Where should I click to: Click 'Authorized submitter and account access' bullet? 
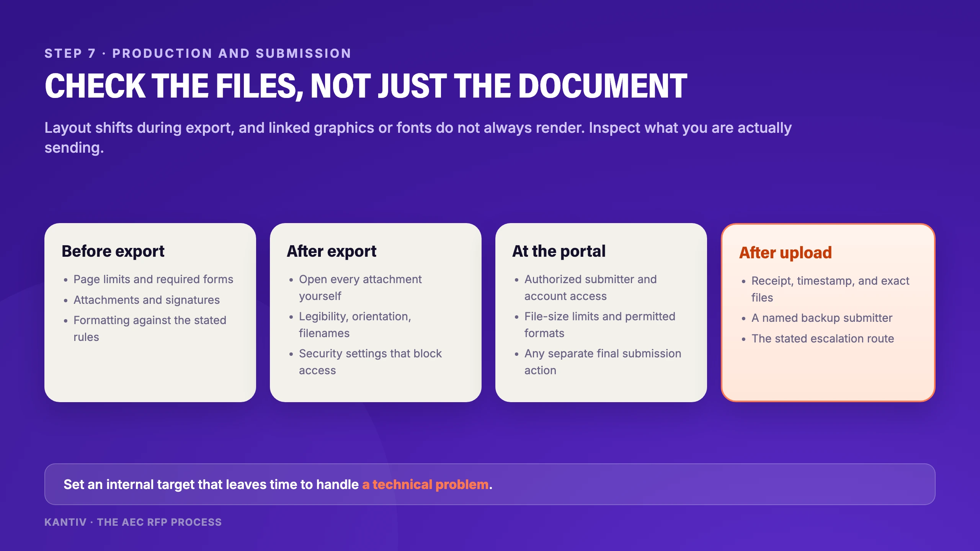click(590, 288)
